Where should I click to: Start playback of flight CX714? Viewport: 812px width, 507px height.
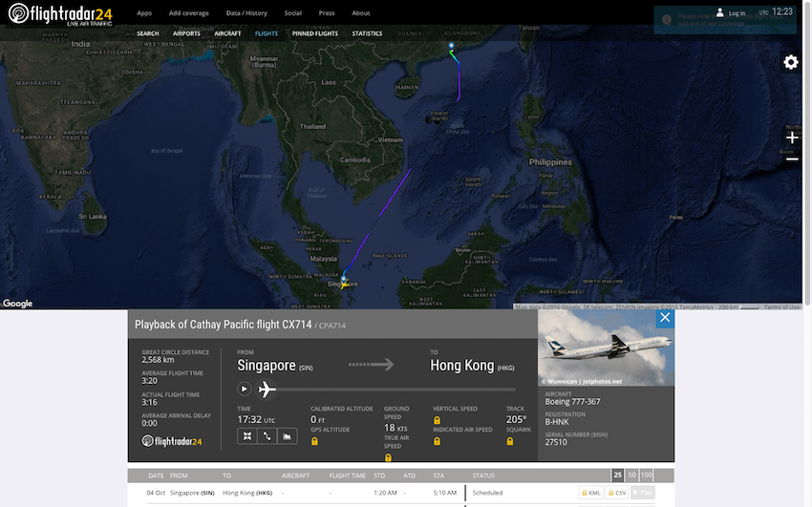pyautogui.click(x=244, y=389)
